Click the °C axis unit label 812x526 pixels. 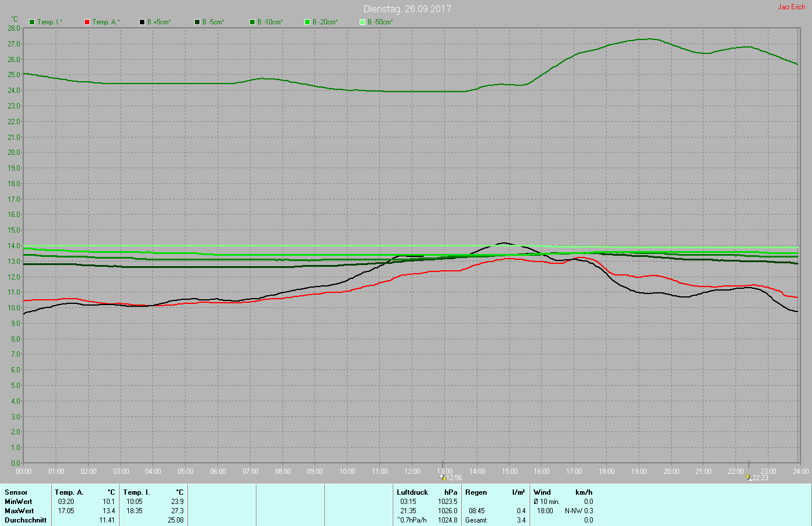pyautogui.click(x=14, y=19)
